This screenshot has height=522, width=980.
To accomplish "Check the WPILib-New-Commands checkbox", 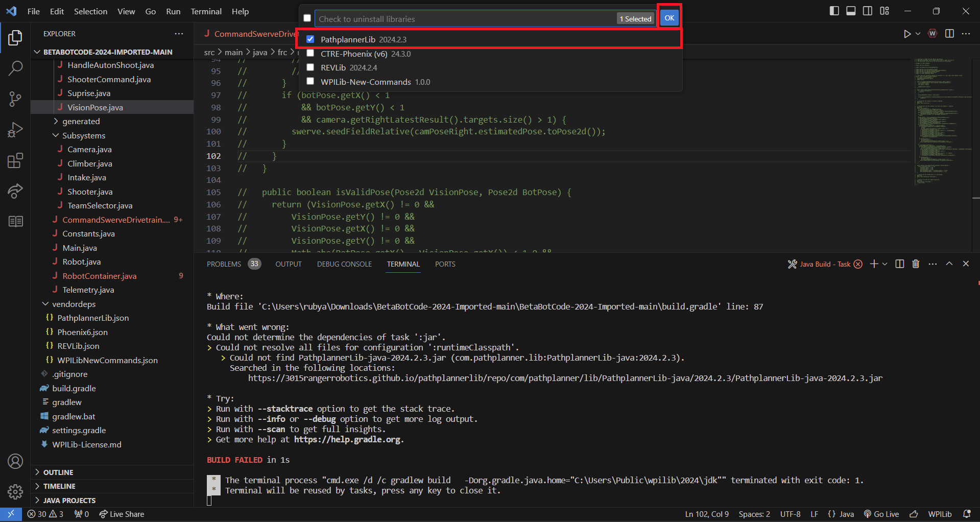I will (x=310, y=81).
